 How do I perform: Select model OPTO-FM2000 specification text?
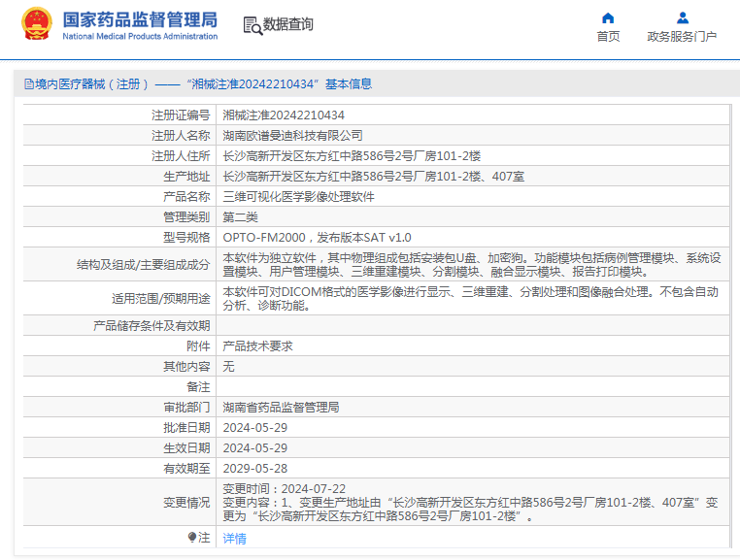click(x=317, y=238)
